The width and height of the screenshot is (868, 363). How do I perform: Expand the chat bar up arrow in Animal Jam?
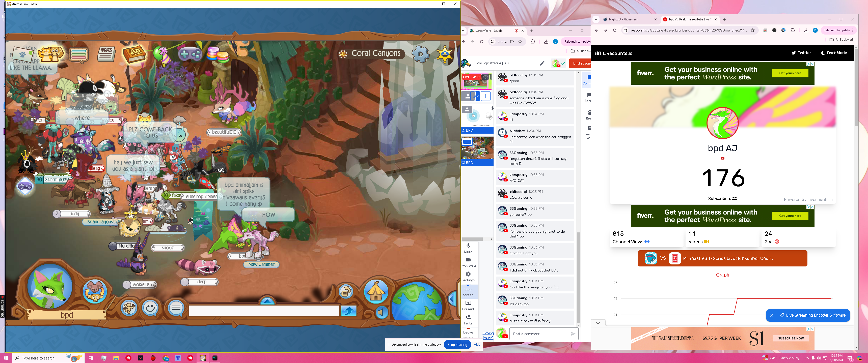point(267,301)
